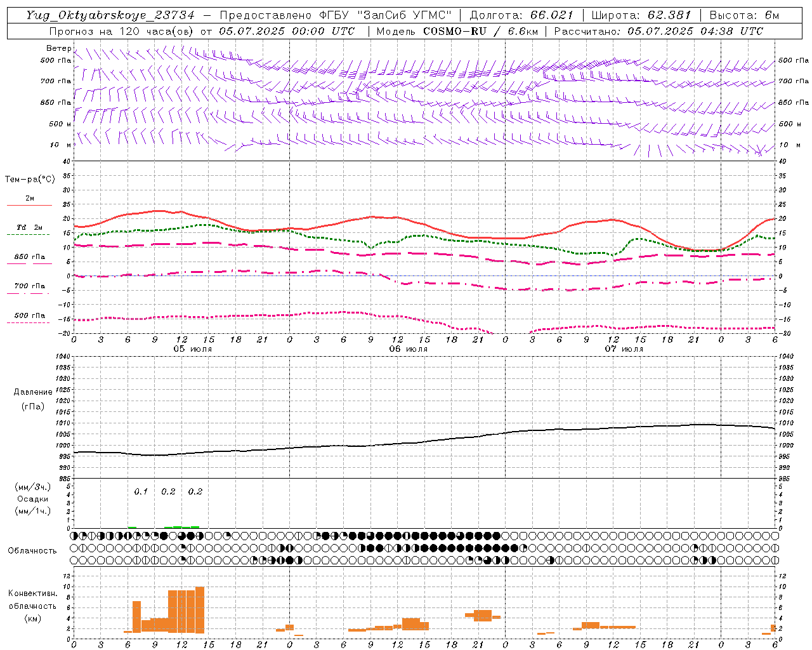Click the Долгота: 66.021 value
This screenshot has height=650, width=812.
click(521, 15)
